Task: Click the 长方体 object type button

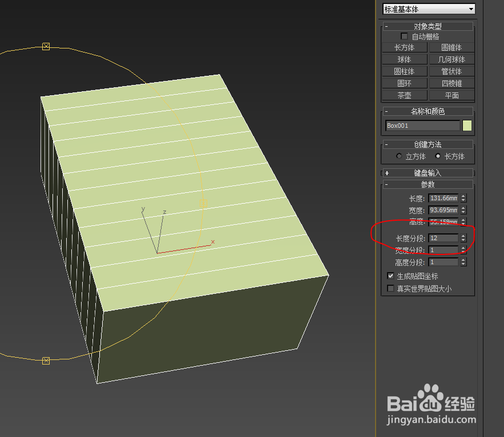Action: tap(404, 47)
